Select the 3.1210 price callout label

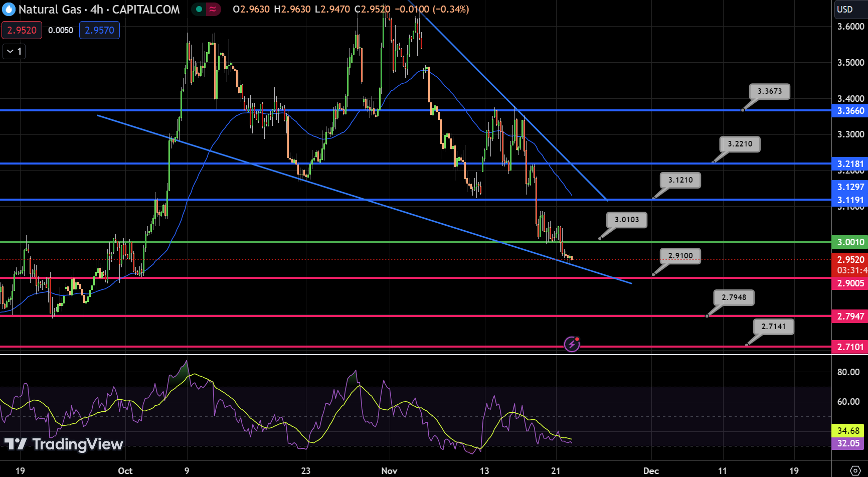tap(680, 180)
